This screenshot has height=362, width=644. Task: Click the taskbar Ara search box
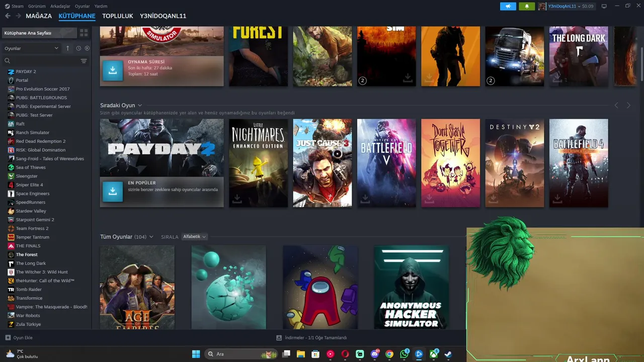tap(241, 354)
